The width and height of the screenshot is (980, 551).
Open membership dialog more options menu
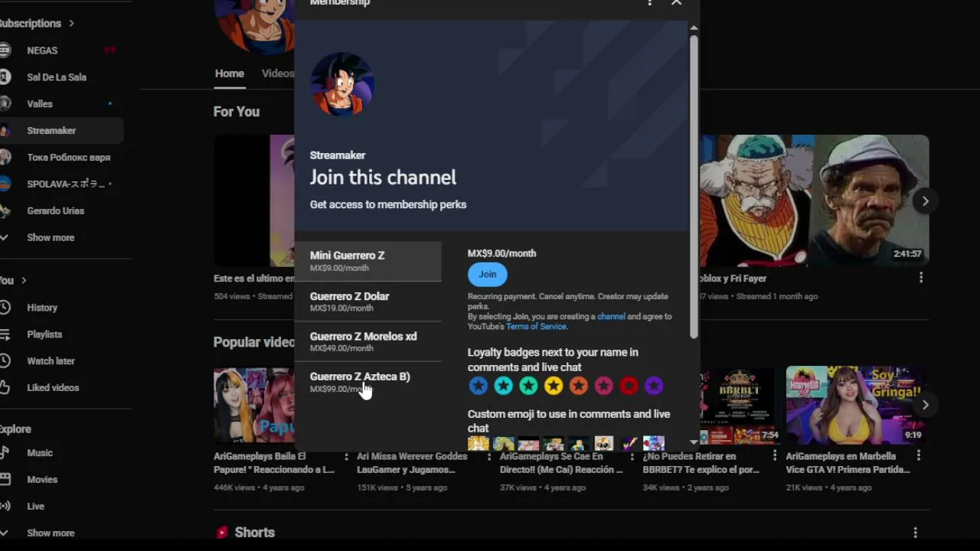click(650, 3)
